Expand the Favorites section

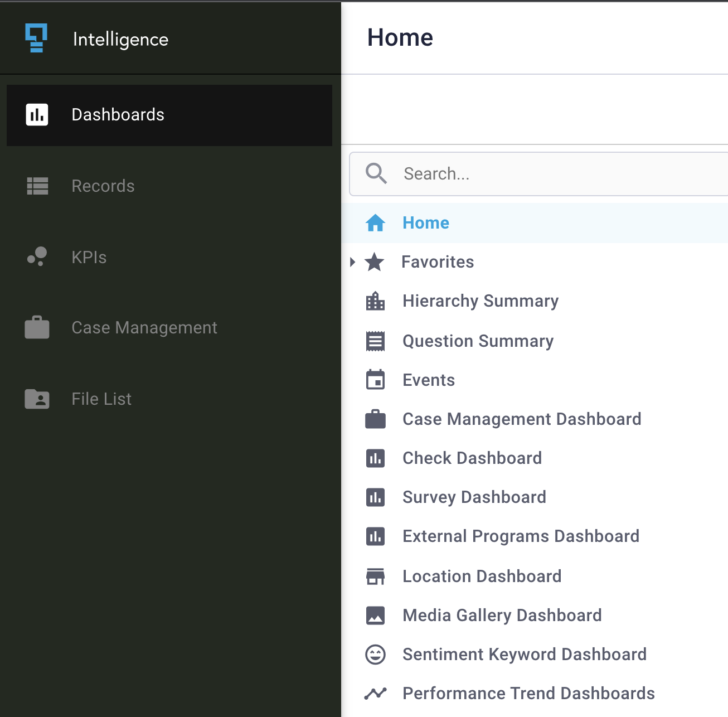coord(352,262)
